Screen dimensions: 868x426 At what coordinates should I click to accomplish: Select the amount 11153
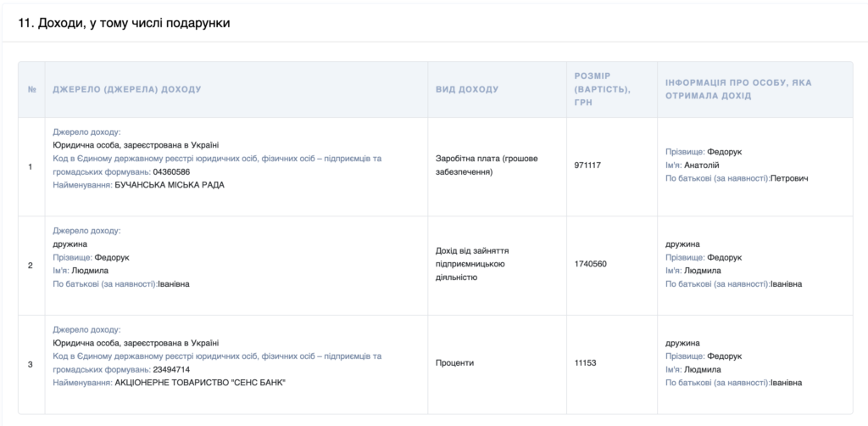tap(586, 363)
